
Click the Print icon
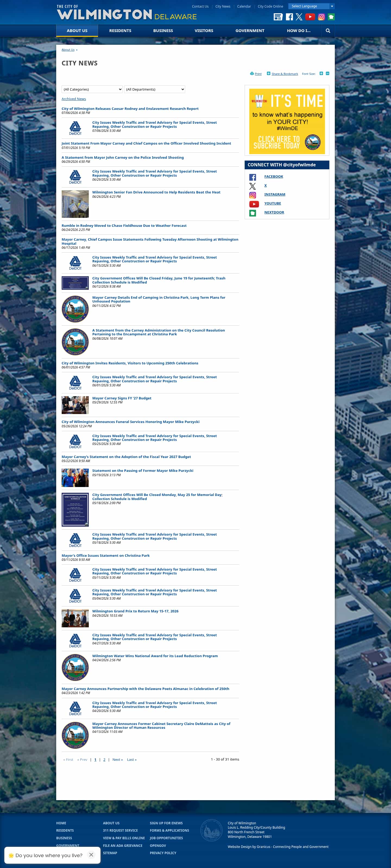tap(252, 74)
